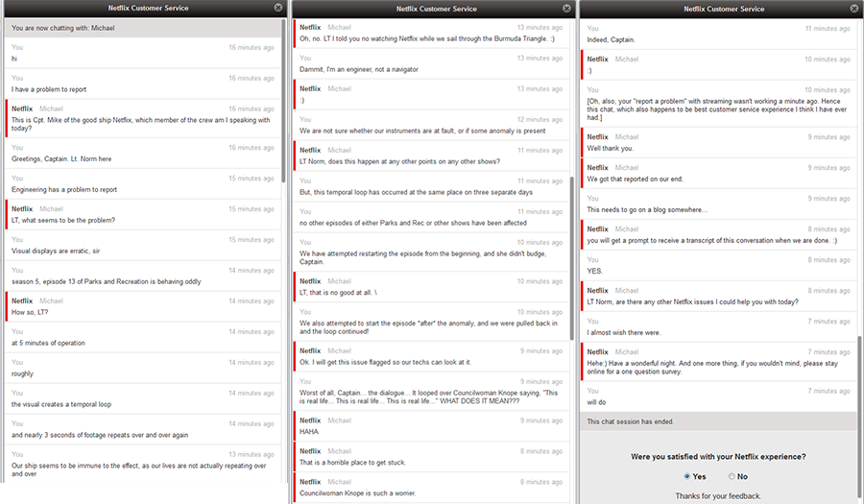Click message 'LT Norm, are there any other Netflix issues'
Image resolution: width=864 pixels, height=504 pixels.
[692, 301]
